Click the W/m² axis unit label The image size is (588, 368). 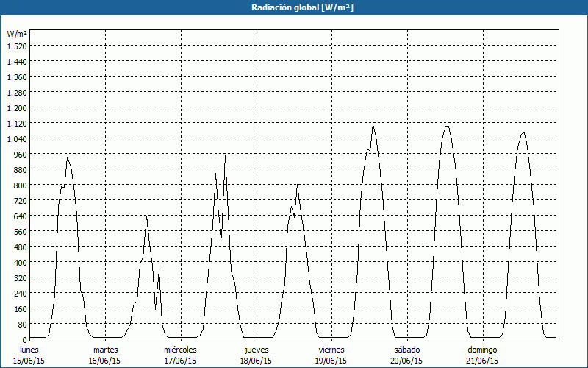[x=17, y=34]
